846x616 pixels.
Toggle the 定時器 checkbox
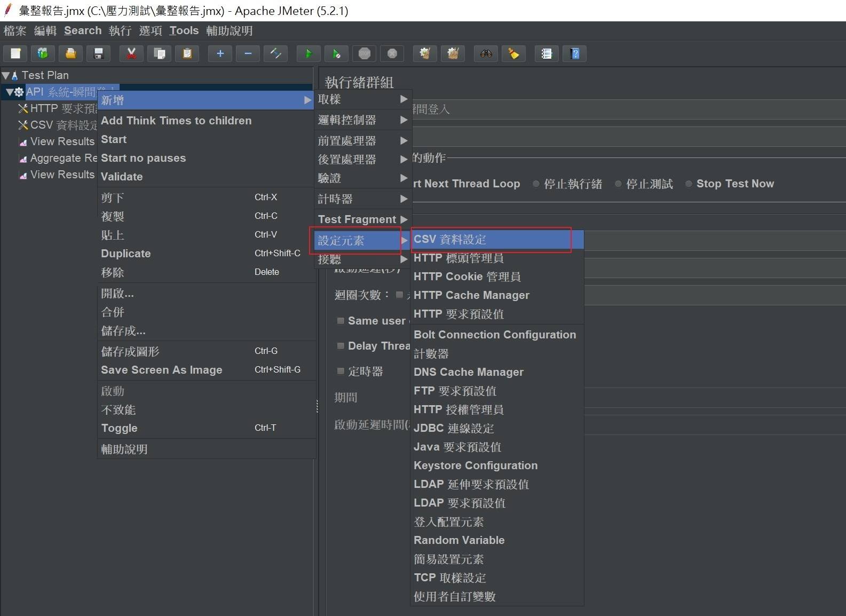(341, 371)
